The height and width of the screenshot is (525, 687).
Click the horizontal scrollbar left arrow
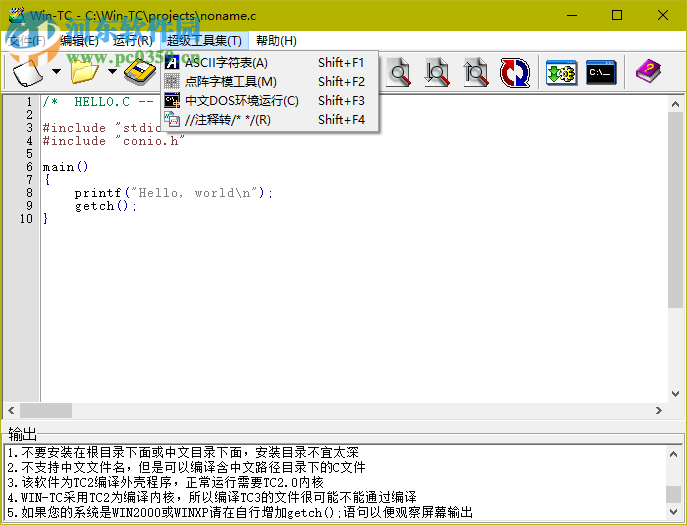tap(11, 411)
